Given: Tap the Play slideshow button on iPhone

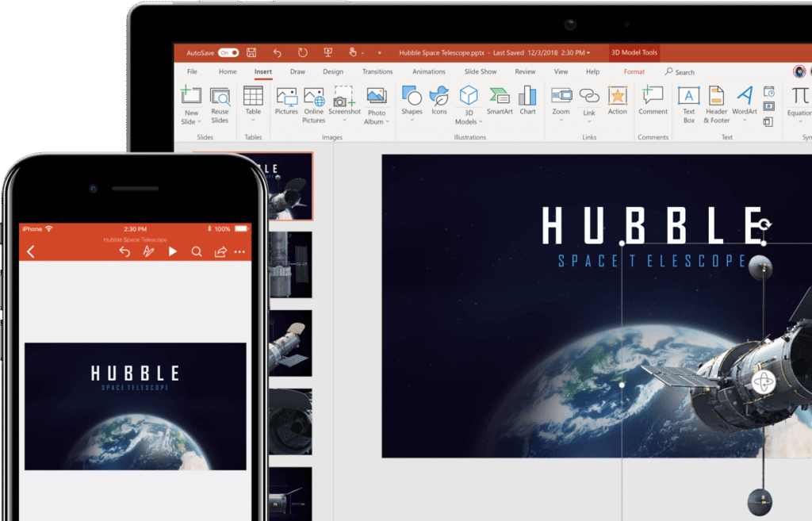Looking at the screenshot, I should [173, 251].
